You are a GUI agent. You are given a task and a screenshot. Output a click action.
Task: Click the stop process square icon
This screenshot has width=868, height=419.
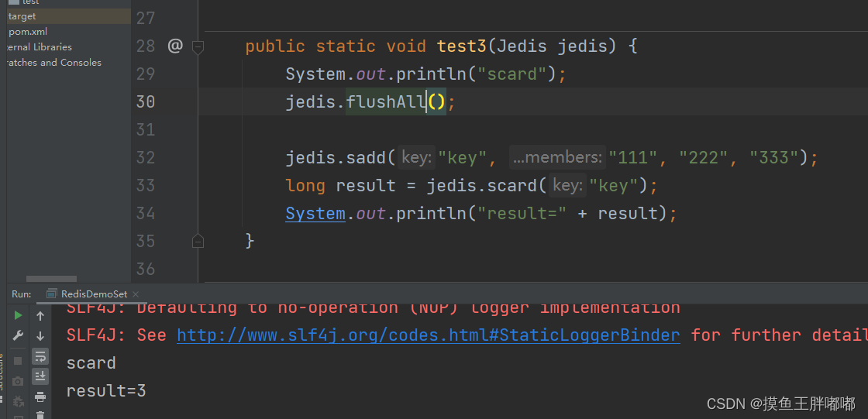(x=18, y=361)
